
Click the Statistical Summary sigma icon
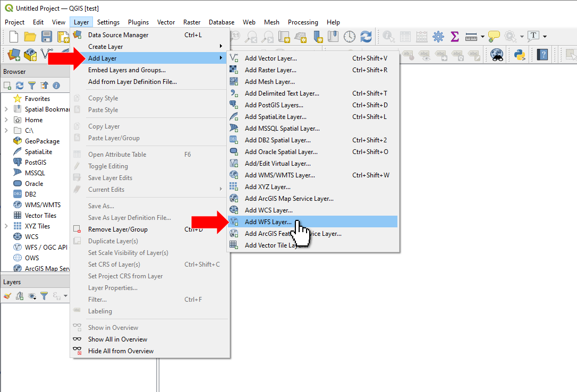pyautogui.click(x=455, y=37)
